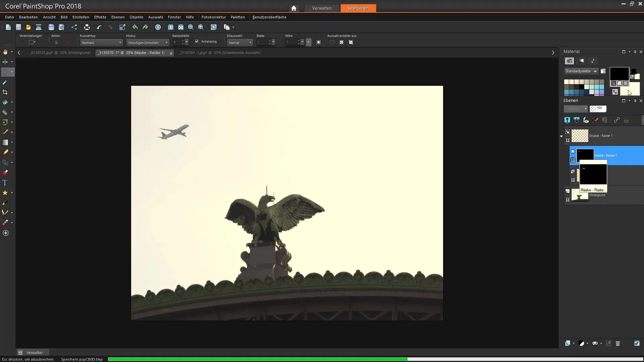Click the fit image to window icon
Image resolution: width=644 pixels, height=362 pixels.
click(181, 27)
